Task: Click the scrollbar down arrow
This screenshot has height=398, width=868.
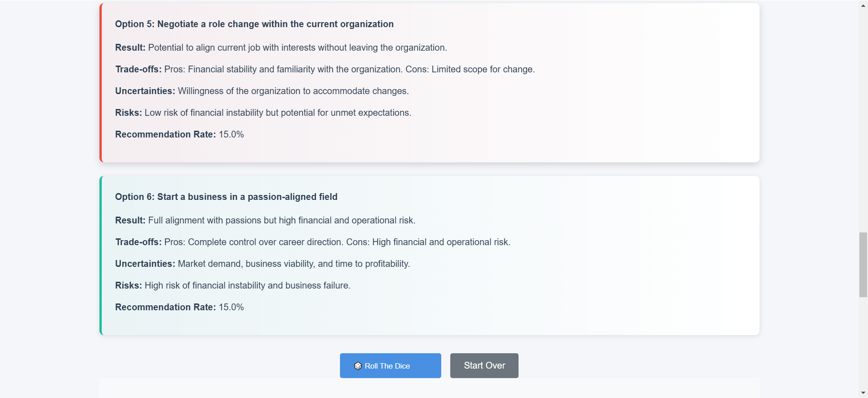Action: pyautogui.click(x=863, y=393)
